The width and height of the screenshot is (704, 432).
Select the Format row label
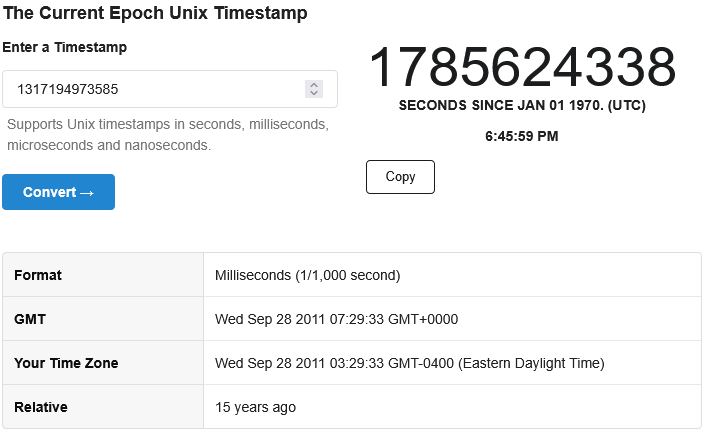(x=38, y=275)
